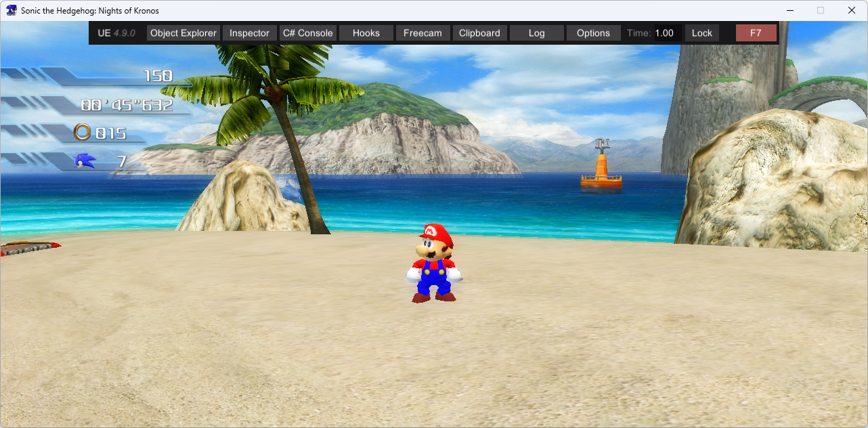Click the gold ring counter icon
This screenshot has width=868, height=428.
point(83,133)
